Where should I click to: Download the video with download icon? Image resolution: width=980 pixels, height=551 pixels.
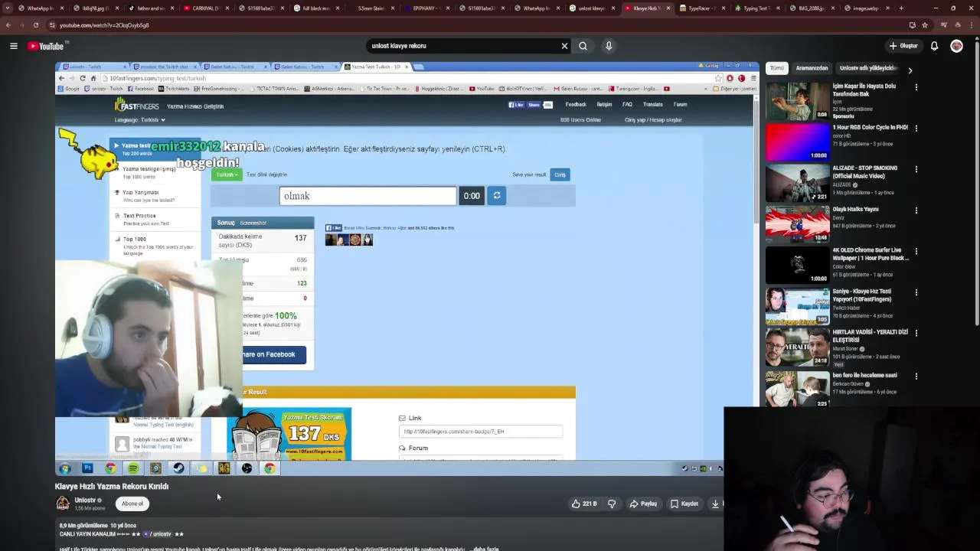[716, 504]
